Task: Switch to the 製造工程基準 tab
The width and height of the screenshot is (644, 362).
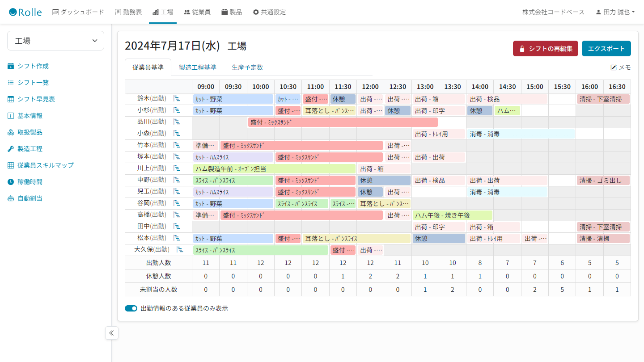Action: point(198,67)
